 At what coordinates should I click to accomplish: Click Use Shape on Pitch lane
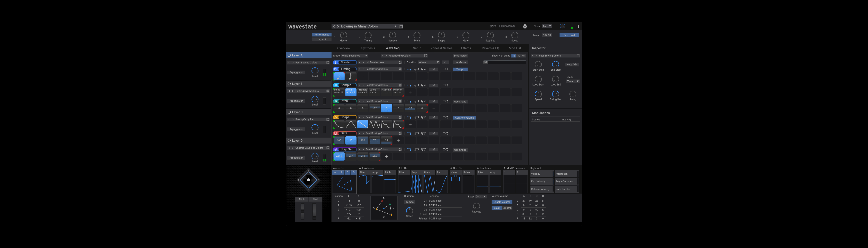(460, 101)
